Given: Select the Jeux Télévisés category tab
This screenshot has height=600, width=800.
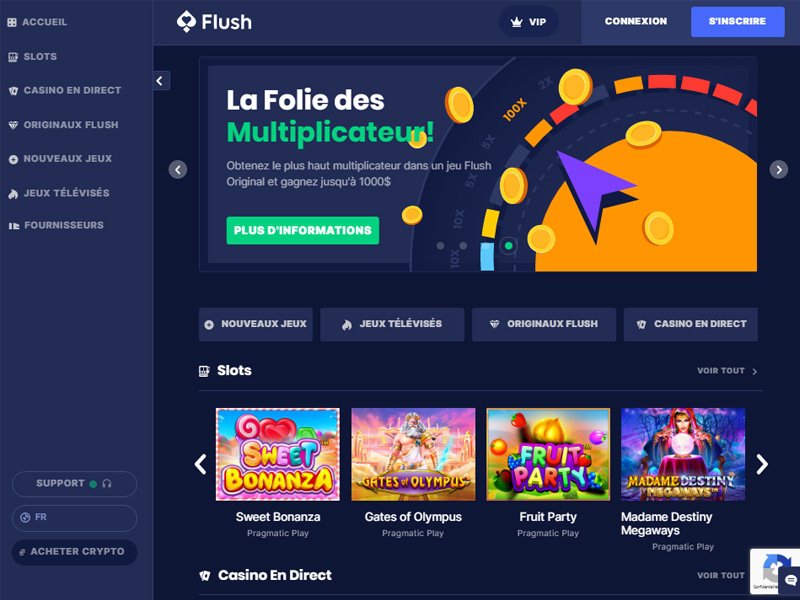Looking at the screenshot, I should click(x=392, y=324).
